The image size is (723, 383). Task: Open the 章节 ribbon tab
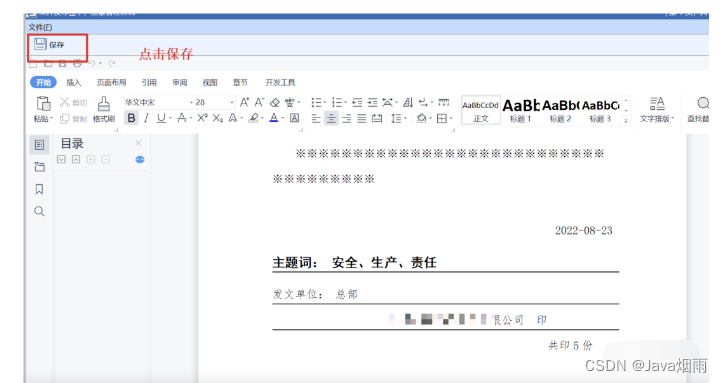click(240, 82)
